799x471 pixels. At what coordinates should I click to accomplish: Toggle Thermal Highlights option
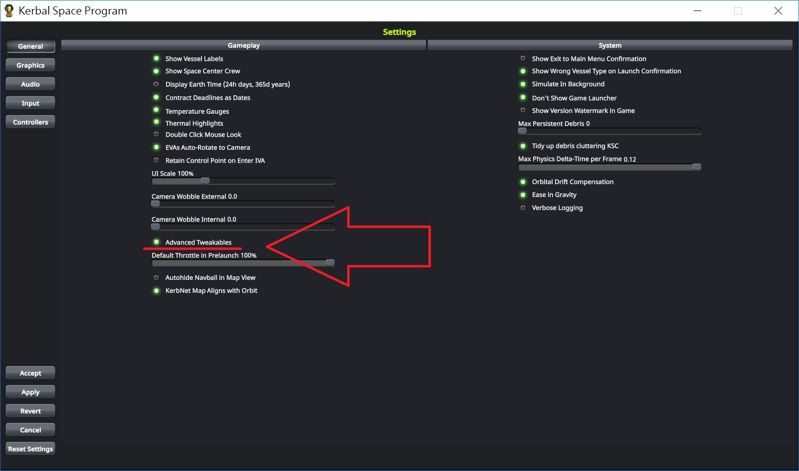tap(156, 122)
